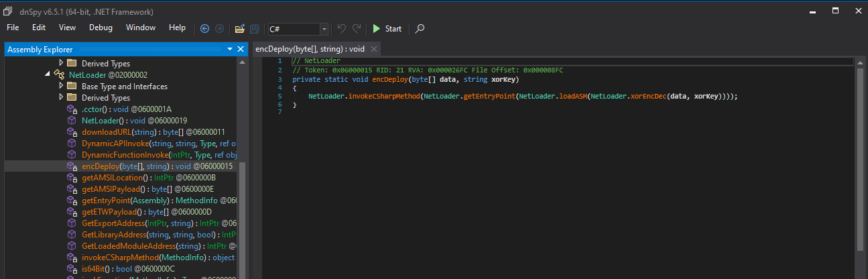Click the method icon beside invokeCSharpMethod
This screenshot has width=868, height=279.
(x=72, y=258)
